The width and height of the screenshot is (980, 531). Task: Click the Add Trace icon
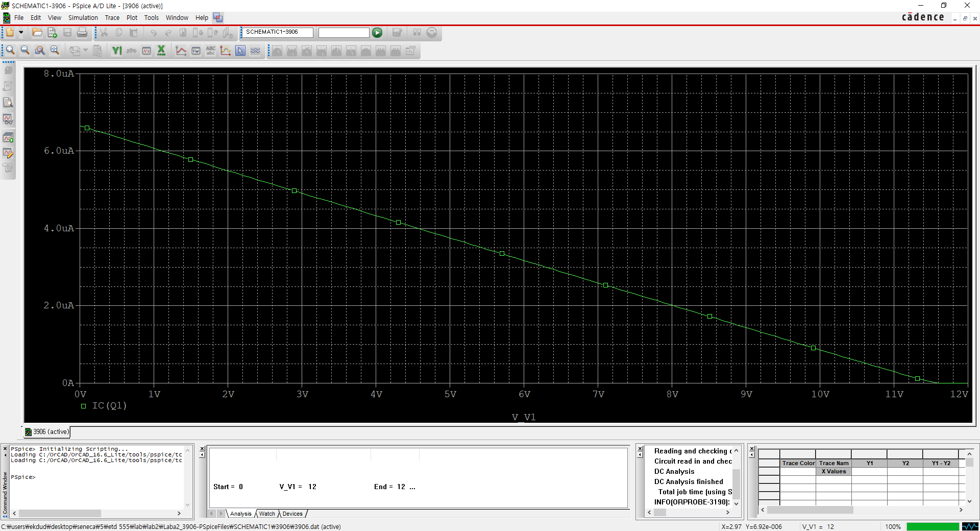[x=181, y=51]
